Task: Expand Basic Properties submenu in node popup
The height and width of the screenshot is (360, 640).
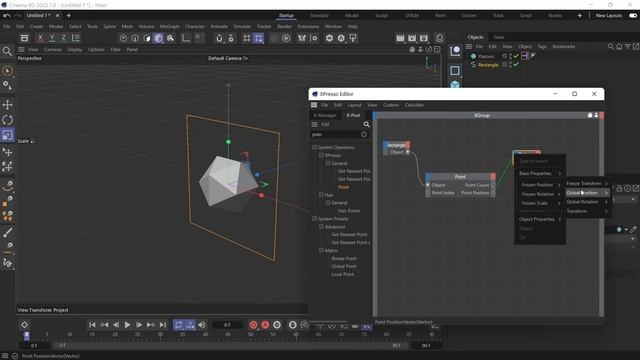Action: [540, 173]
